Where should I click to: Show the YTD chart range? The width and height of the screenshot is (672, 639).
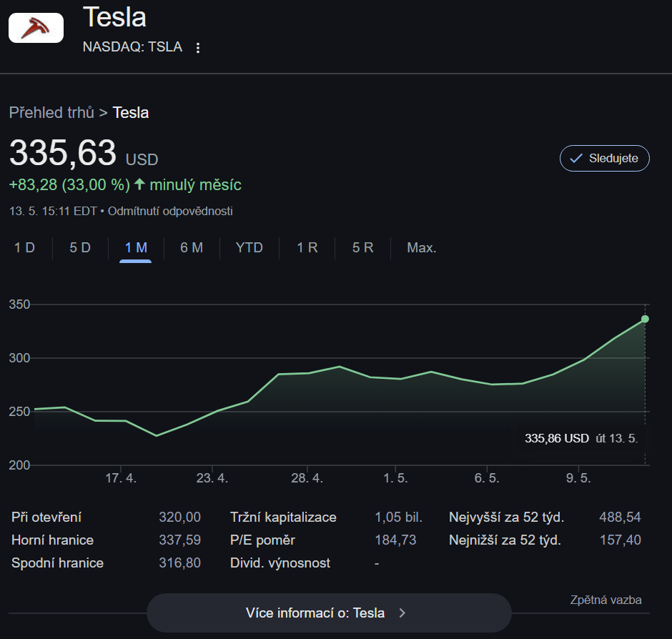[249, 248]
